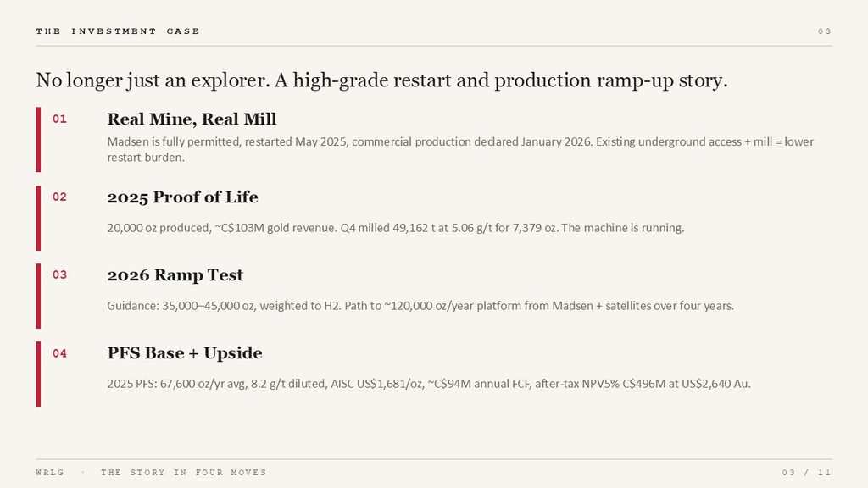The image size is (868, 488).
Task: Select the '2026 Ramp Test' heading
Action: 175,275
